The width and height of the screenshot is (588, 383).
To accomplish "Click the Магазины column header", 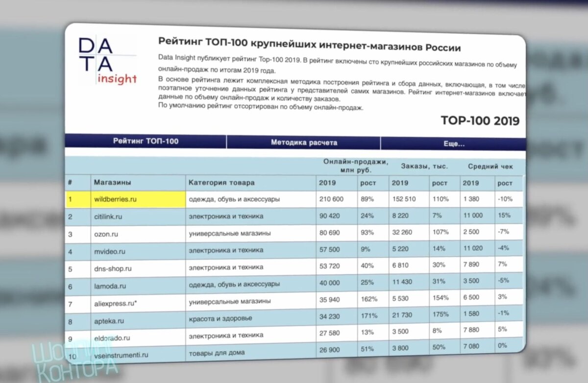I will [x=113, y=182].
